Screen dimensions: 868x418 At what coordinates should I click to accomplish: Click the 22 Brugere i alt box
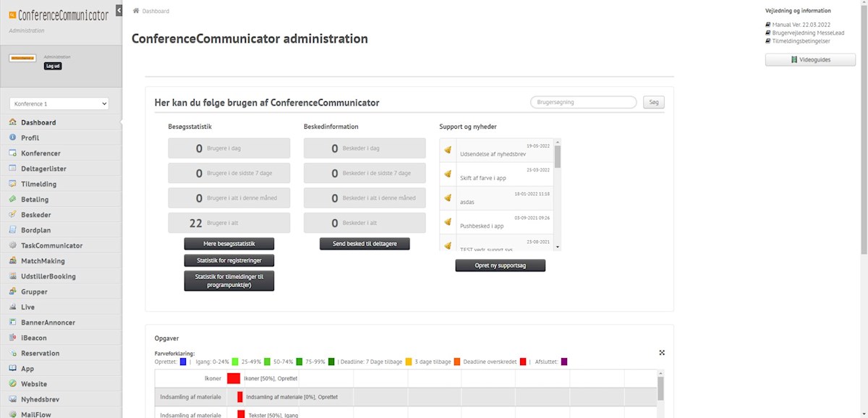click(x=229, y=223)
